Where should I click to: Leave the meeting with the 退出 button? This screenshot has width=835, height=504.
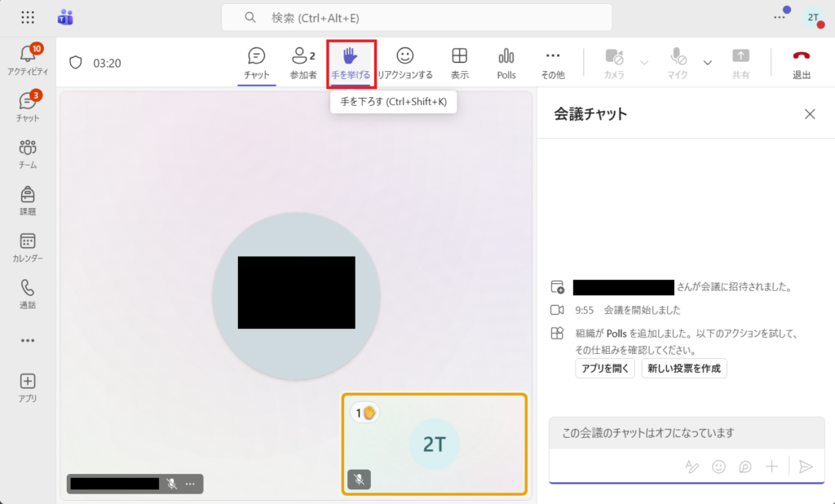(x=802, y=63)
